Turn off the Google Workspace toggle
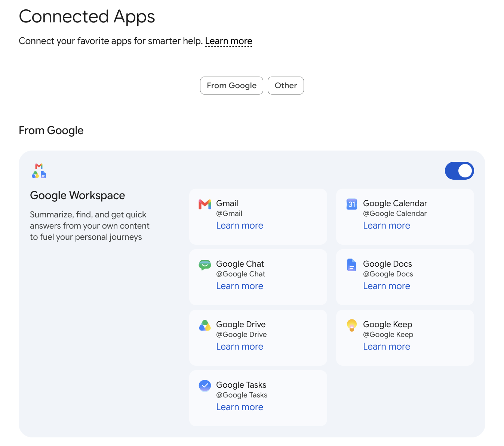Viewport: 504px width, 446px height. coord(459,171)
